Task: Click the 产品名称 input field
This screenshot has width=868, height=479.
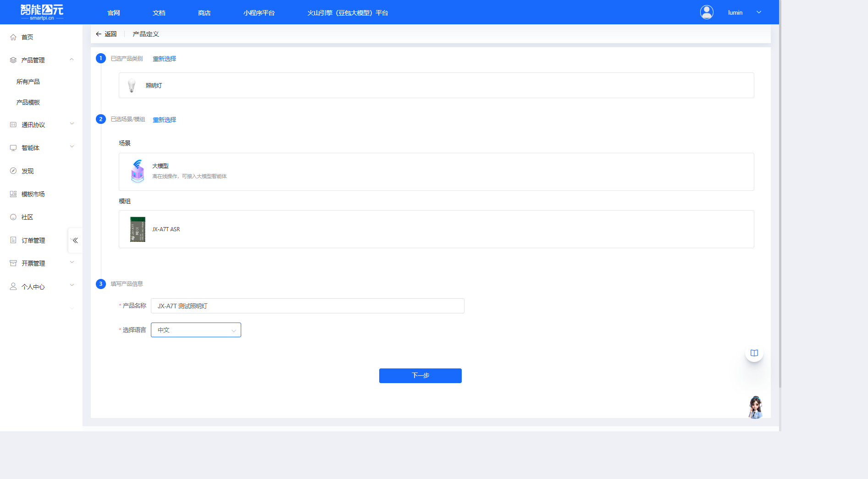Action: (307, 306)
